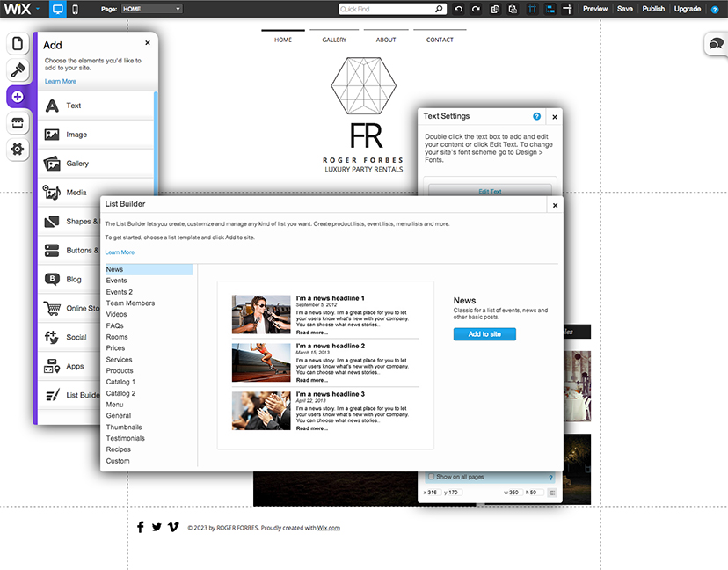
Task: Click the Add to site button
Action: (x=484, y=334)
